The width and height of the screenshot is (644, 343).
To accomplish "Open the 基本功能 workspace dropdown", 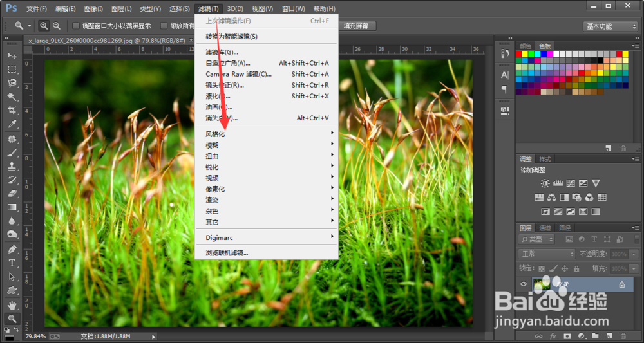I will (611, 26).
